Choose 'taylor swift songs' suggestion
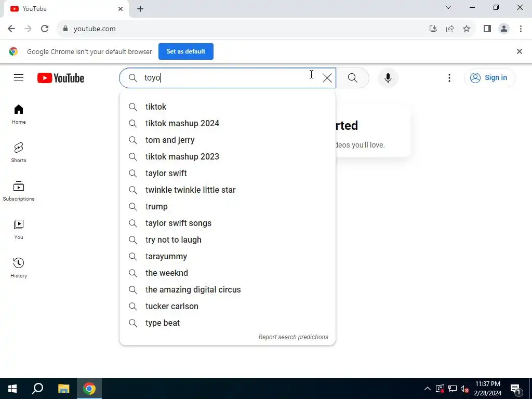532x399 pixels. 228,223
